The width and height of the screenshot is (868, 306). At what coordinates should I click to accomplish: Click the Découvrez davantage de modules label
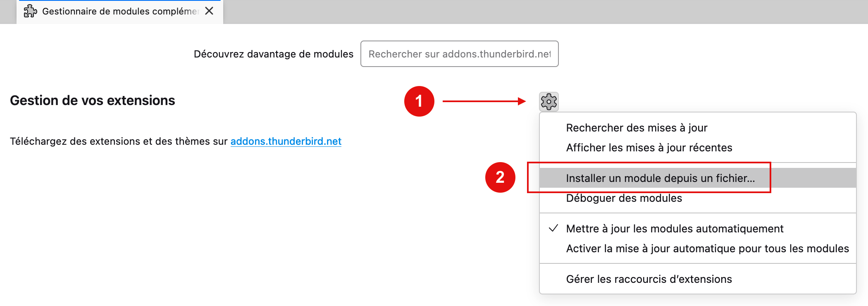(274, 54)
